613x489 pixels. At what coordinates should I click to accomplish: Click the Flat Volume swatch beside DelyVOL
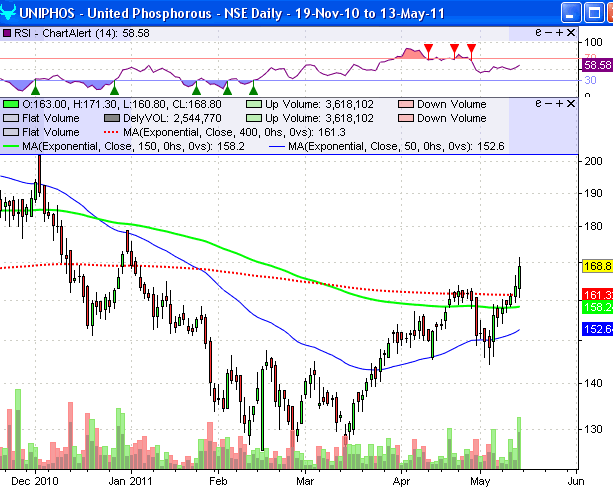(x=11, y=118)
